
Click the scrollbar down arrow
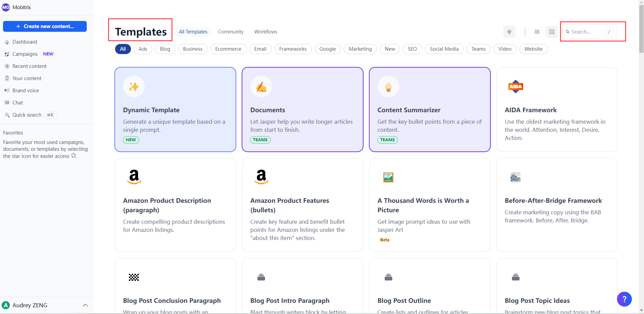[641, 311]
